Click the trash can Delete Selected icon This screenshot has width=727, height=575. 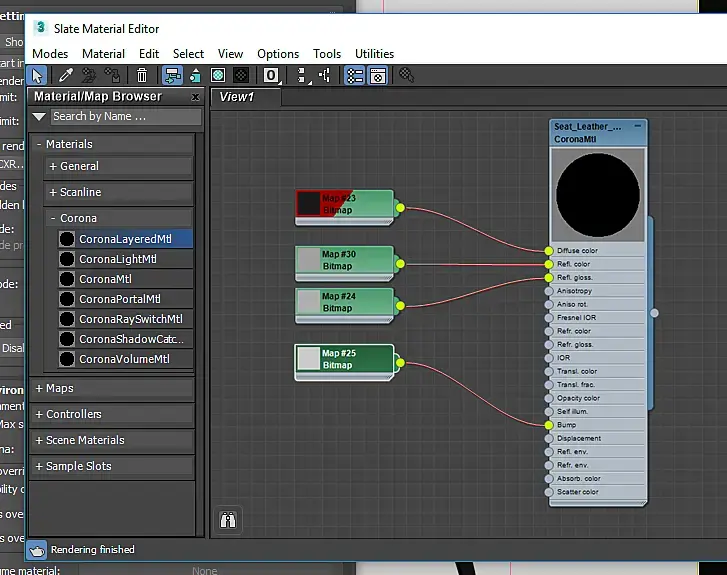click(x=142, y=75)
